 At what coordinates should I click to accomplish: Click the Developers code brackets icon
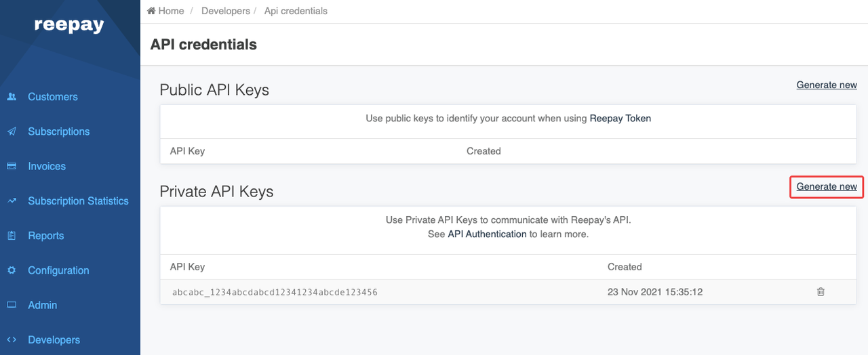12,340
